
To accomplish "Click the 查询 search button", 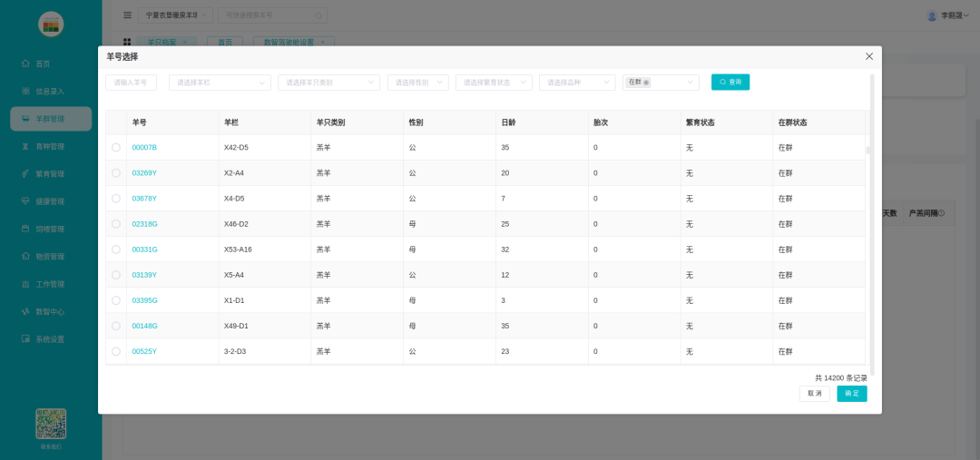I will [730, 82].
